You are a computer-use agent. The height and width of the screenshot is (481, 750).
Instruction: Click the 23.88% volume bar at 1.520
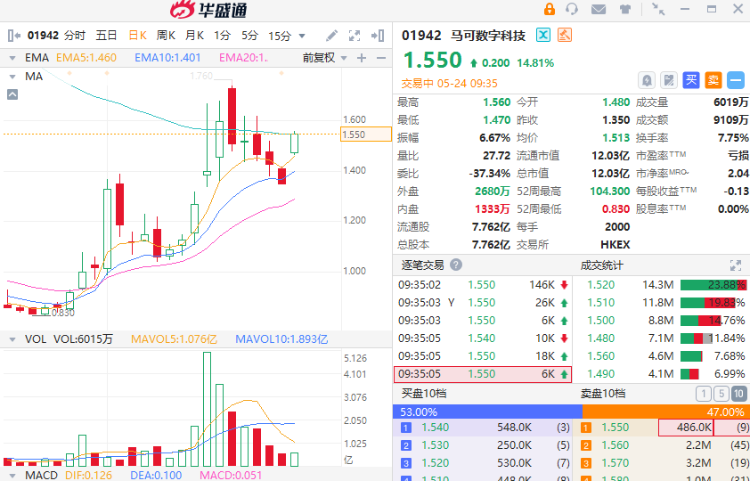pyautogui.click(x=713, y=285)
